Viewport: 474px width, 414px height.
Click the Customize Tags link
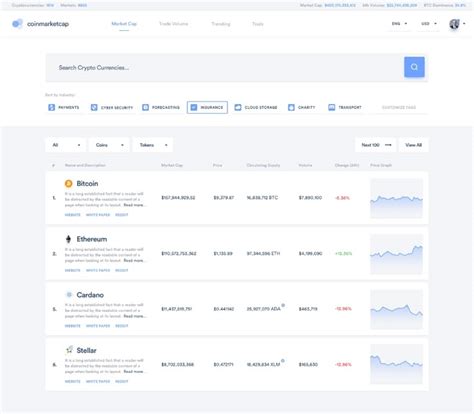pos(399,107)
